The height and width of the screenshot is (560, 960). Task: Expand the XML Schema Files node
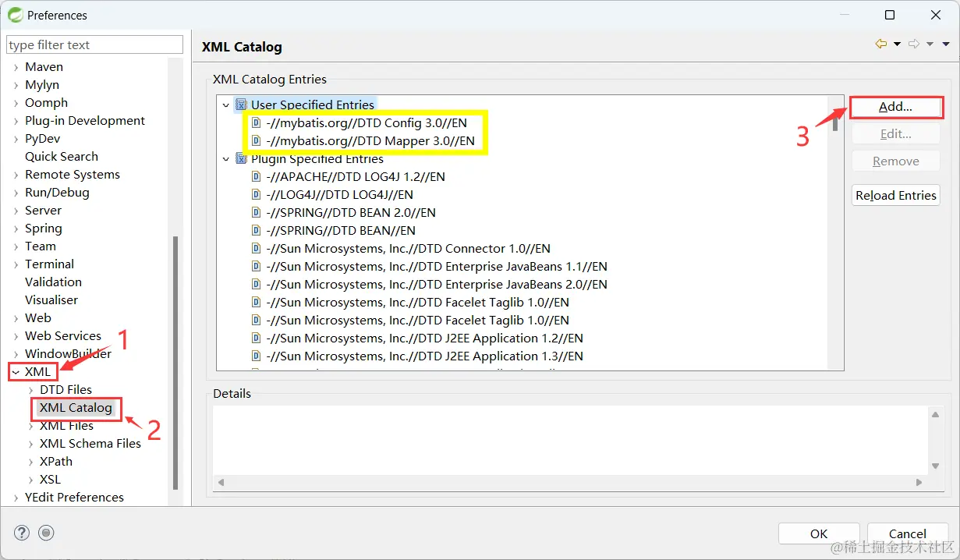31,444
